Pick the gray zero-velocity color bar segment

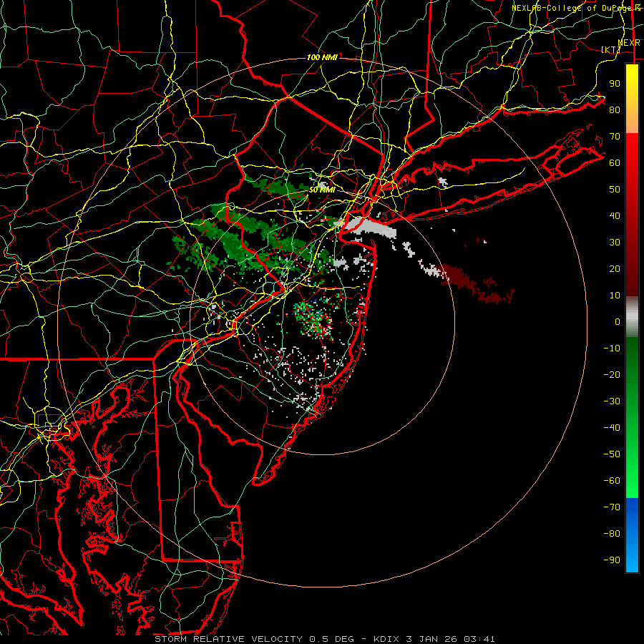tap(632, 316)
